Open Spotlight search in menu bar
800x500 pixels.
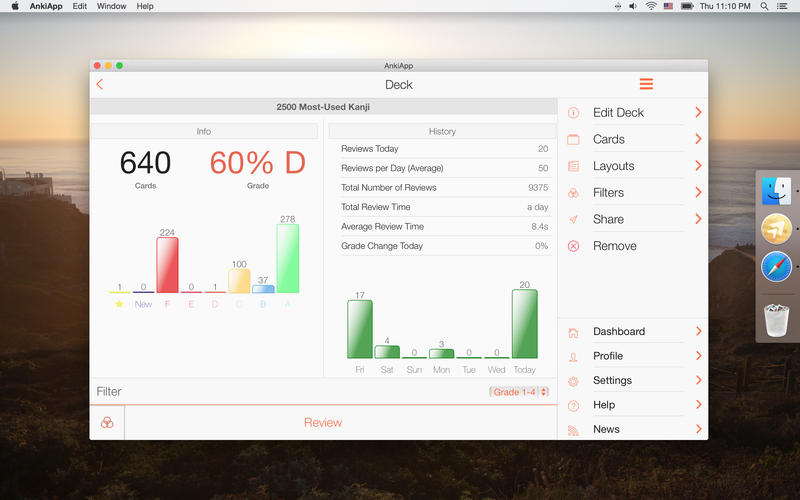click(x=764, y=6)
